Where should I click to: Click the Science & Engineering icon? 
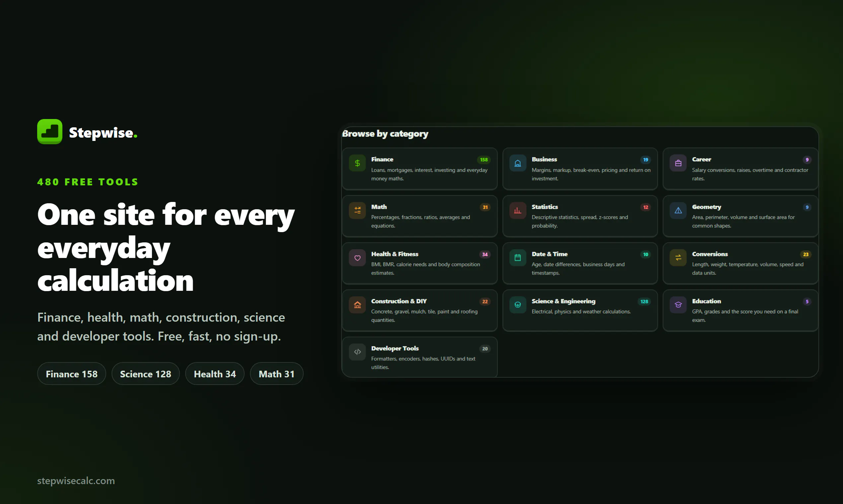(518, 305)
